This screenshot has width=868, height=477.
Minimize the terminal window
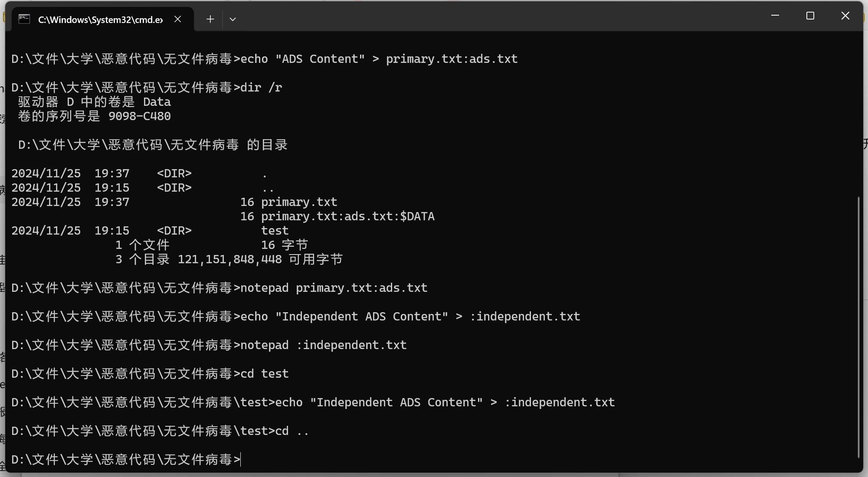click(x=775, y=16)
